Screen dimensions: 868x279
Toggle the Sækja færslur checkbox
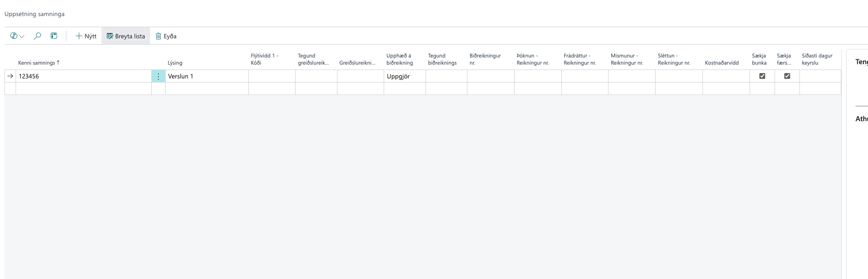coord(787,76)
